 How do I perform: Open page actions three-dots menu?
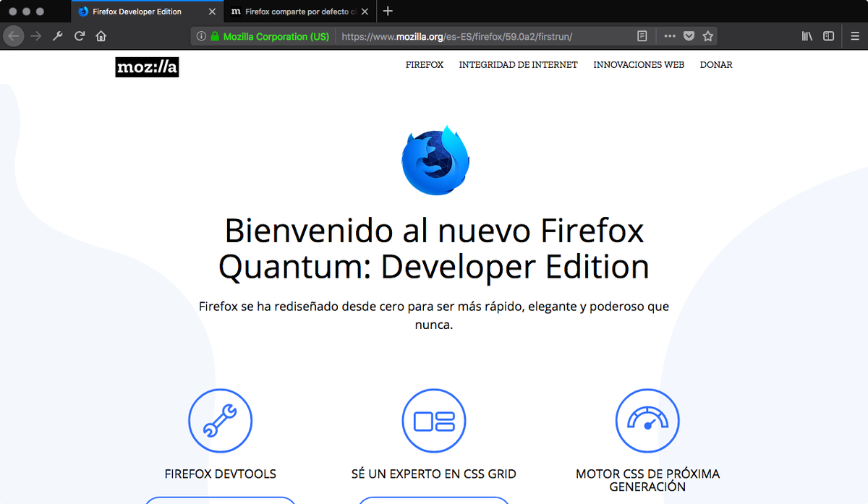pos(670,36)
